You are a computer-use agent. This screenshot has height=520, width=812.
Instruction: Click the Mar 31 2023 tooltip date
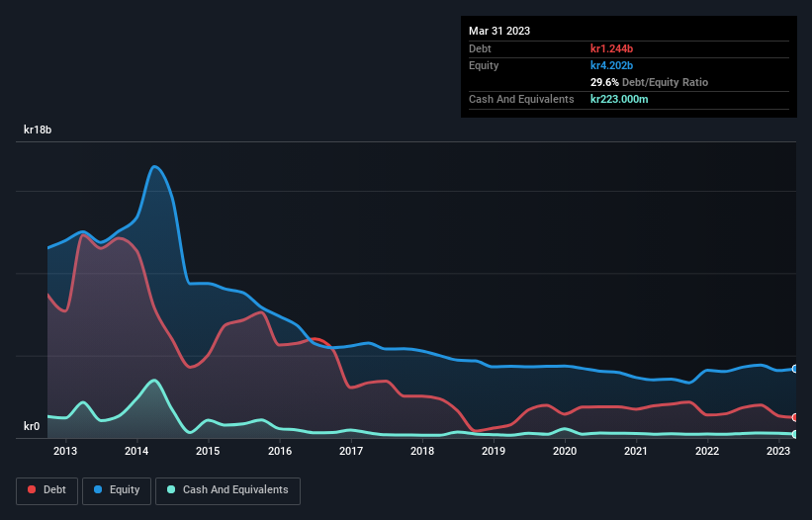pos(499,31)
